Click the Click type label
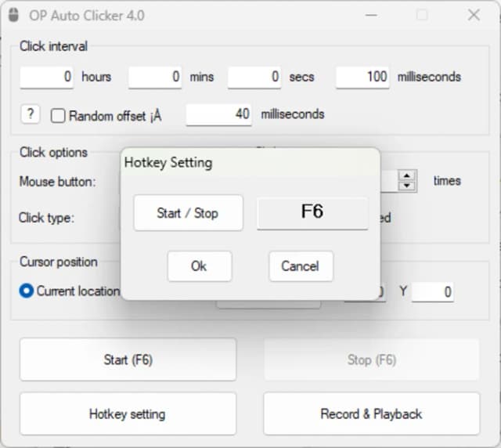This screenshot has width=501, height=448. (47, 218)
